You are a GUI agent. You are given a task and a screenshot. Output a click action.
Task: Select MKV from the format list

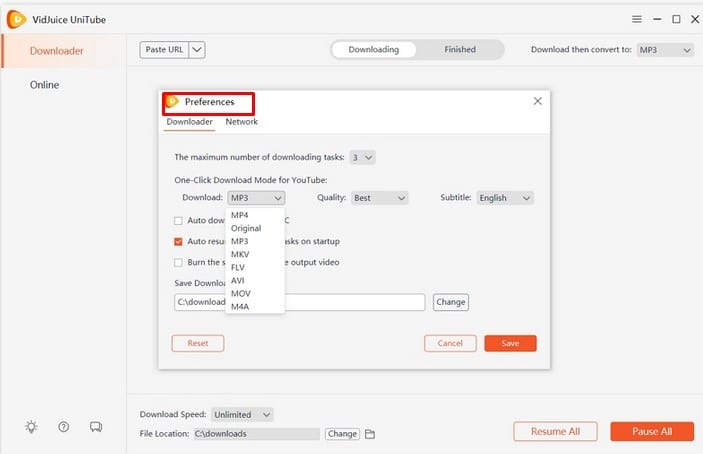[255, 254]
